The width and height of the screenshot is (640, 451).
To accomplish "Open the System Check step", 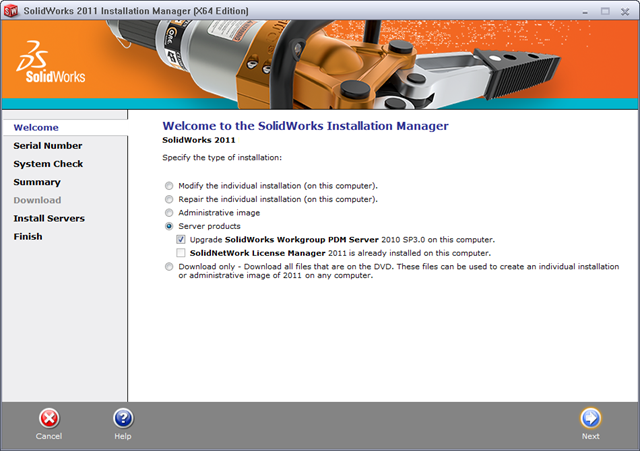I will pos(48,164).
